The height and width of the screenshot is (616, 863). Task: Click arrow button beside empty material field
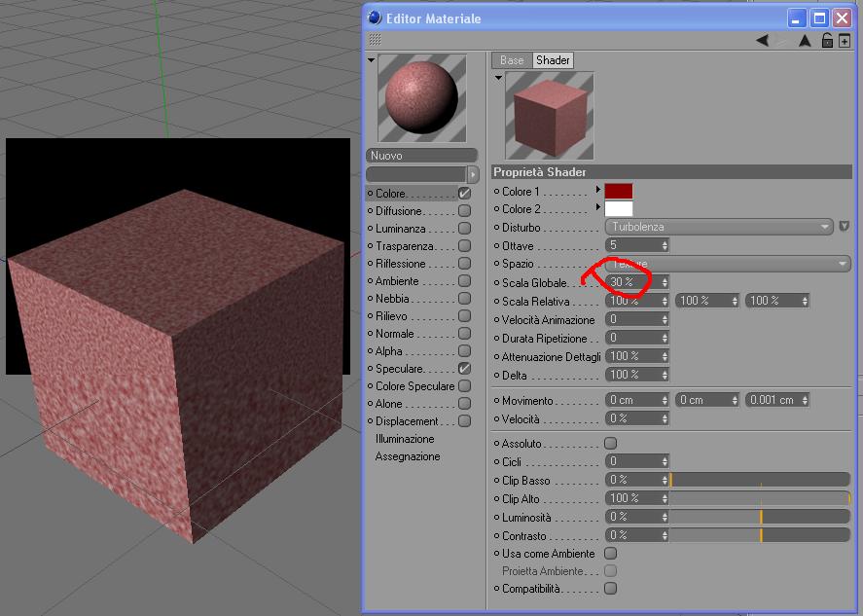pyautogui.click(x=473, y=174)
